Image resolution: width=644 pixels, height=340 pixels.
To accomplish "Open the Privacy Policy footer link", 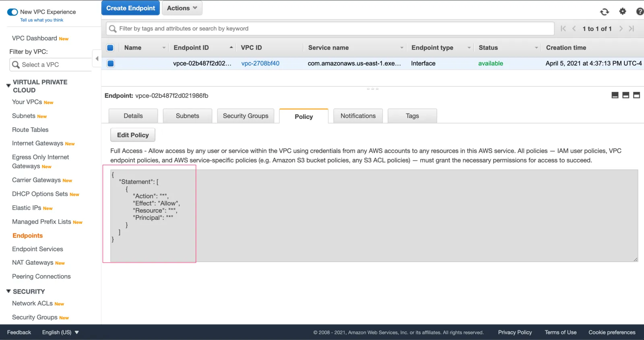I will click(x=515, y=332).
